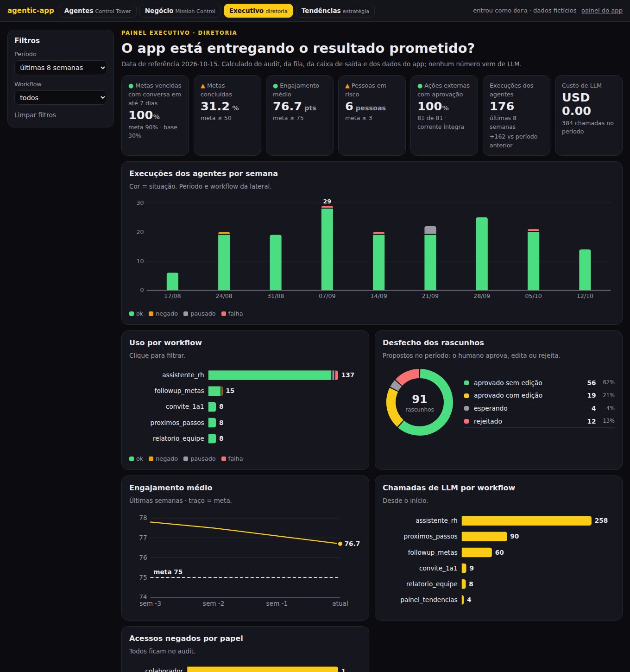This screenshot has width=630, height=672.
Task: Click green status dot on Metas vencidas card
Action: click(x=131, y=86)
